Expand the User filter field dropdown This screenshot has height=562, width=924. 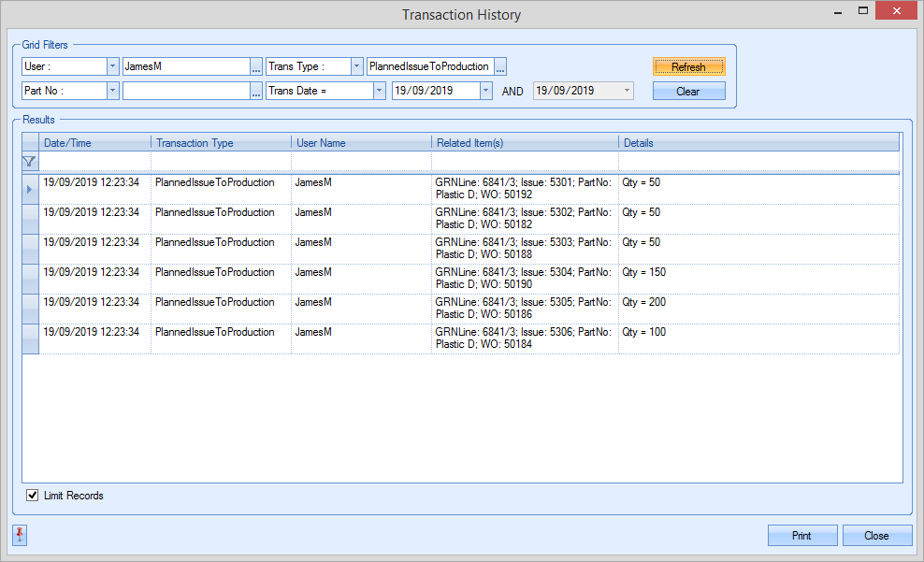[113, 66]
